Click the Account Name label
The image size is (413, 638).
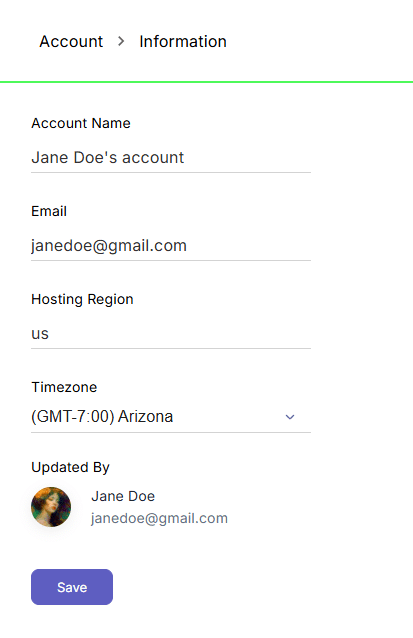point(81,123)
